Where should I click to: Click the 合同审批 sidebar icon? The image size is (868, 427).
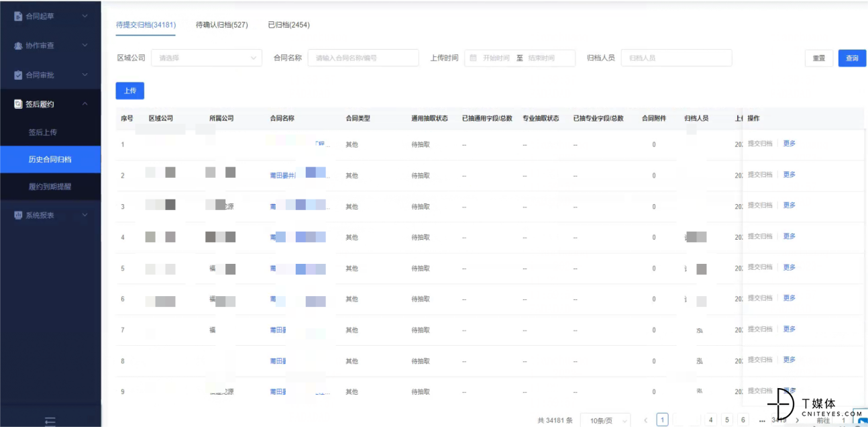coord(18,75)
